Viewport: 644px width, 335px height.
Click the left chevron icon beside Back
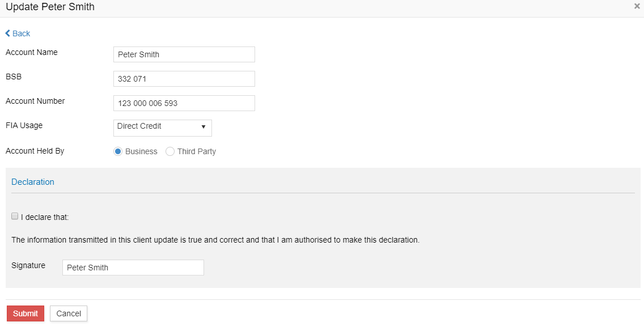pyautogui.click(x=8, y=33)
